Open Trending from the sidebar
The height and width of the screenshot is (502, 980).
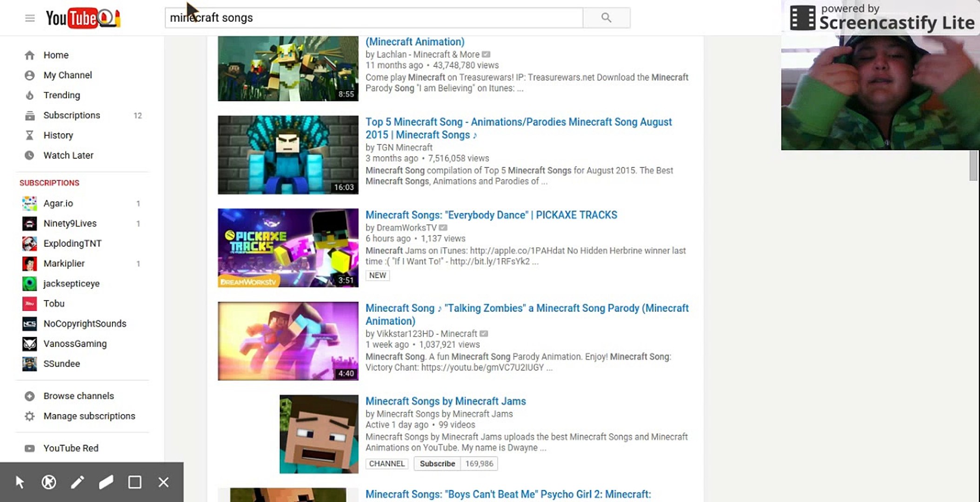pyautogui.click(x=61, y=95)
